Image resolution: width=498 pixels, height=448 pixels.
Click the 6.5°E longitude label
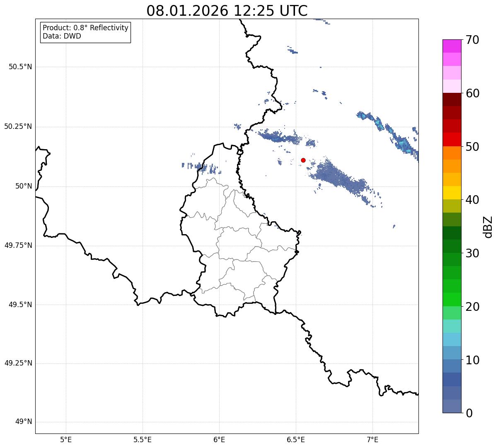296,440
